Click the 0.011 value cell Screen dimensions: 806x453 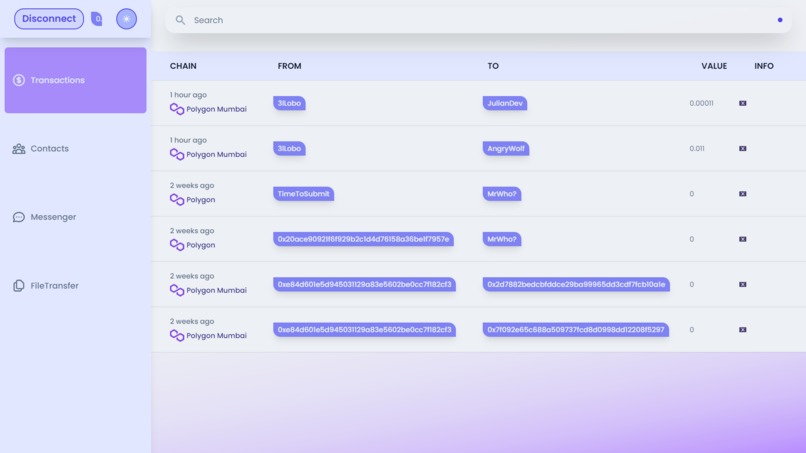coord(697,149)
